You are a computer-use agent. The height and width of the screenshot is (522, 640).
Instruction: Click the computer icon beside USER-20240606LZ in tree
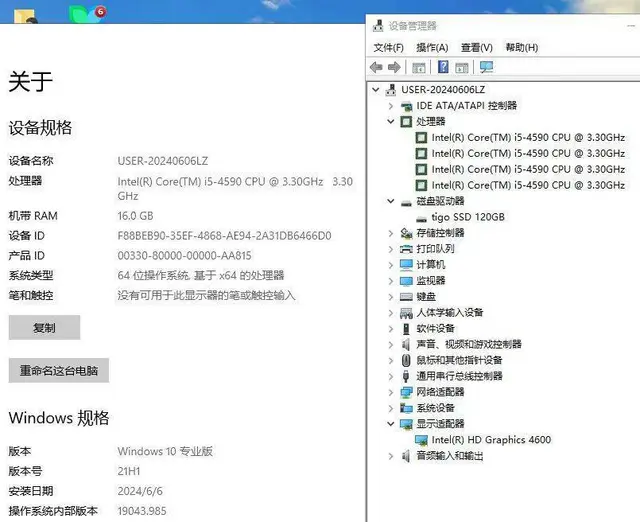pos(391,89)
